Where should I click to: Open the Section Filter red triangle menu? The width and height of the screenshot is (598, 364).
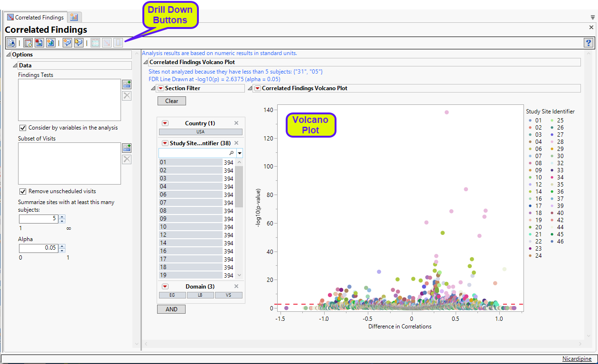click(x=161, y=88)
